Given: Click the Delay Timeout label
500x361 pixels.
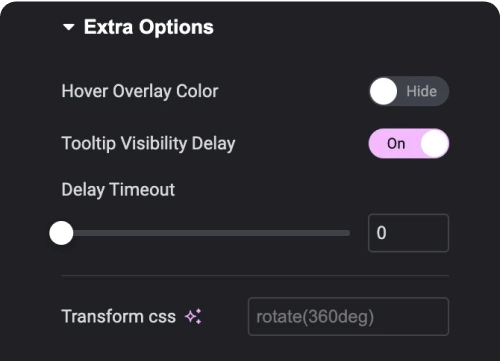Looking at the screenshot, I should tap(118, 190).
